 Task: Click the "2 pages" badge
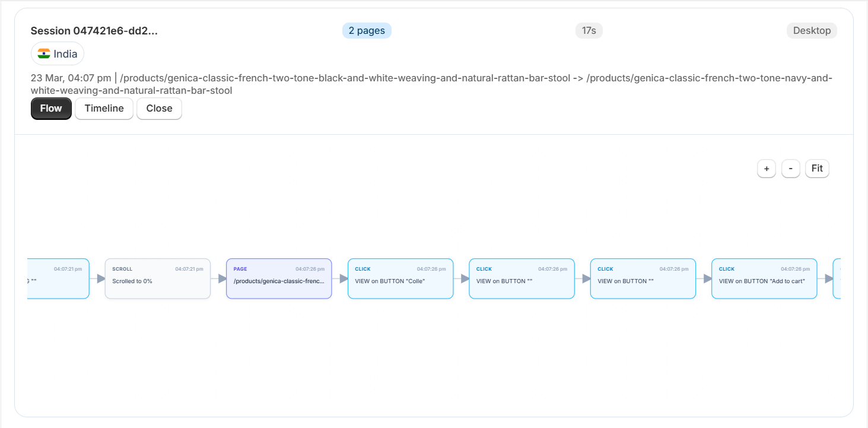pos(367,31)
